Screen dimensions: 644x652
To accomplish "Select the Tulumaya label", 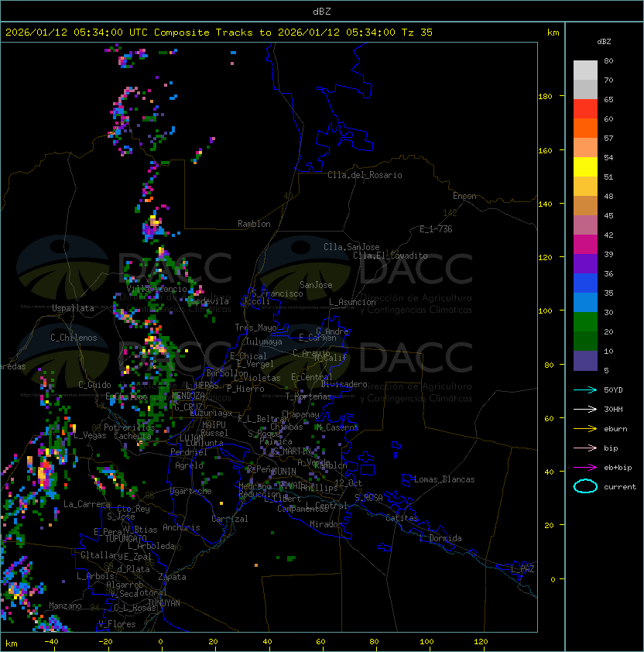I will point(264,341).
